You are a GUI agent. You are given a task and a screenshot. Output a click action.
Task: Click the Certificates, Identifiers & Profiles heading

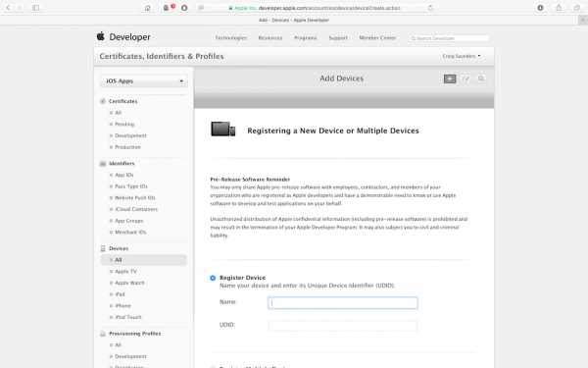pos(162,56)
